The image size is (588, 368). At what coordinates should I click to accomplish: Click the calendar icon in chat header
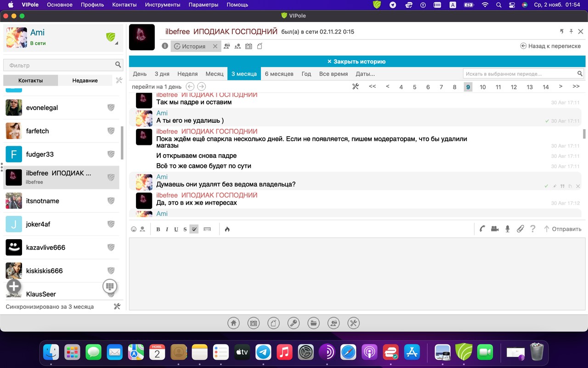pyautogui.click(x=249, y=46)
